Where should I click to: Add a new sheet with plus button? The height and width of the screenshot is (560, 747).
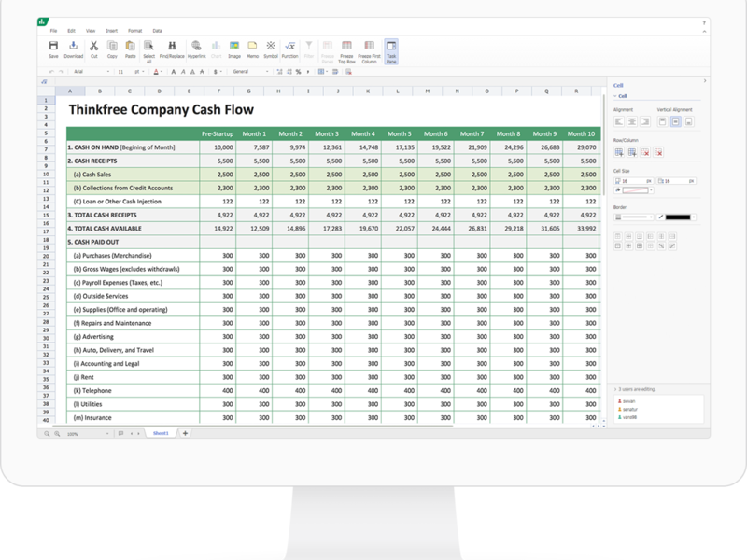pos(185,433)
